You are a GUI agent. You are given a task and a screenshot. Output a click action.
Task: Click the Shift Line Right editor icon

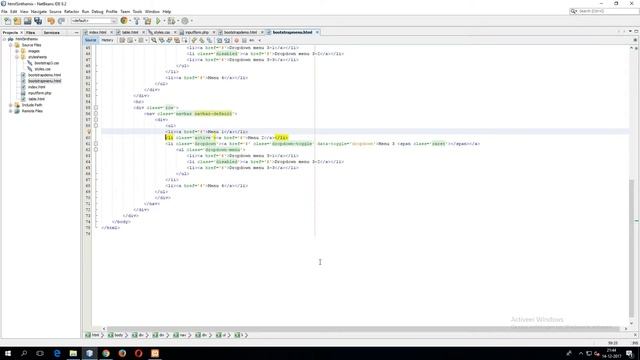point(227,40)
